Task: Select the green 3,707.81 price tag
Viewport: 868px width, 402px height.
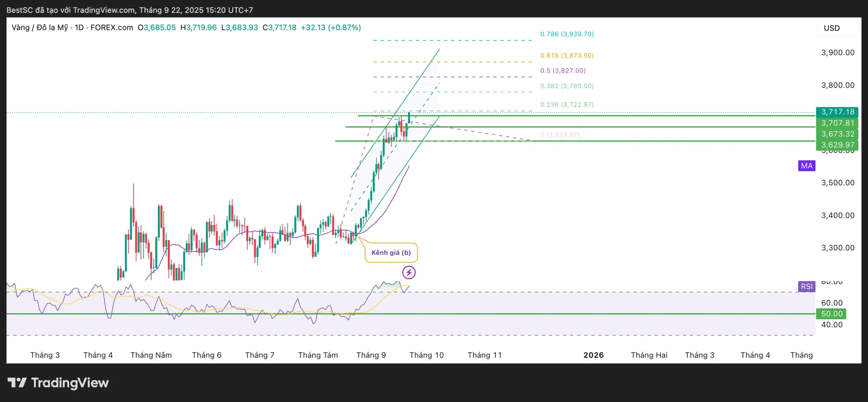Action: pyautogui.click(x=837, y=123)
